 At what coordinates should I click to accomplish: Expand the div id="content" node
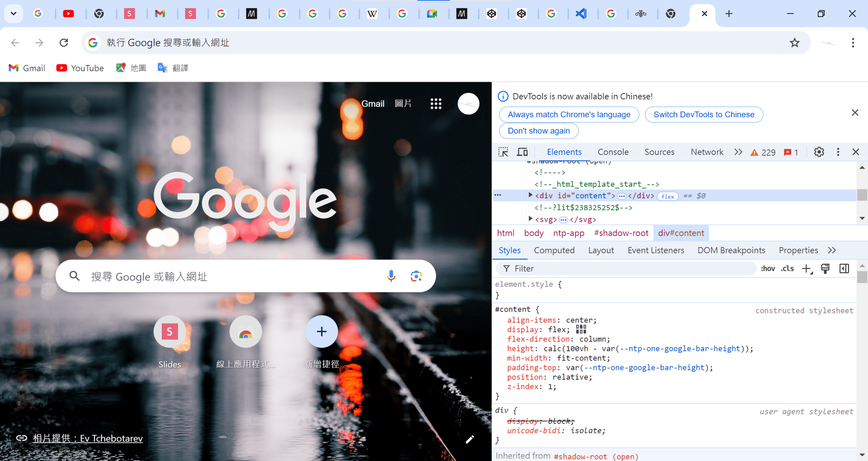click(530, 195)
